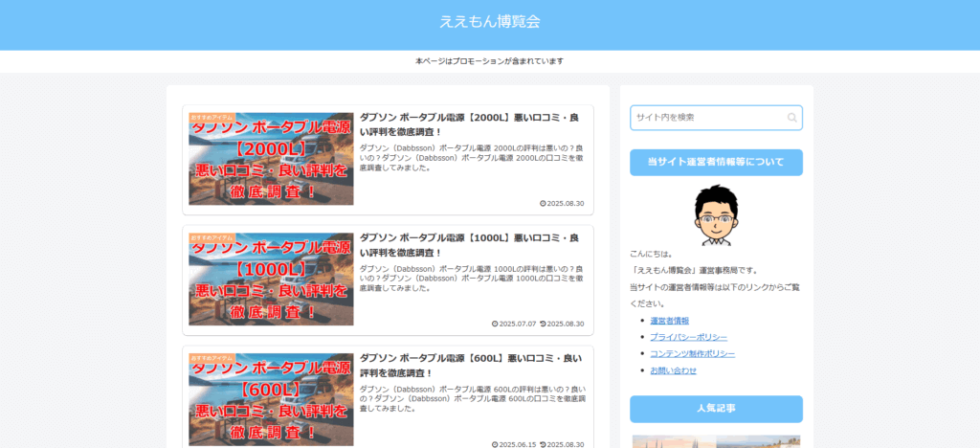Click the popular articles thumbnail under 人気記事
Image resolution: width=980 pixels, height=448 pixels.
click(716, 441)
